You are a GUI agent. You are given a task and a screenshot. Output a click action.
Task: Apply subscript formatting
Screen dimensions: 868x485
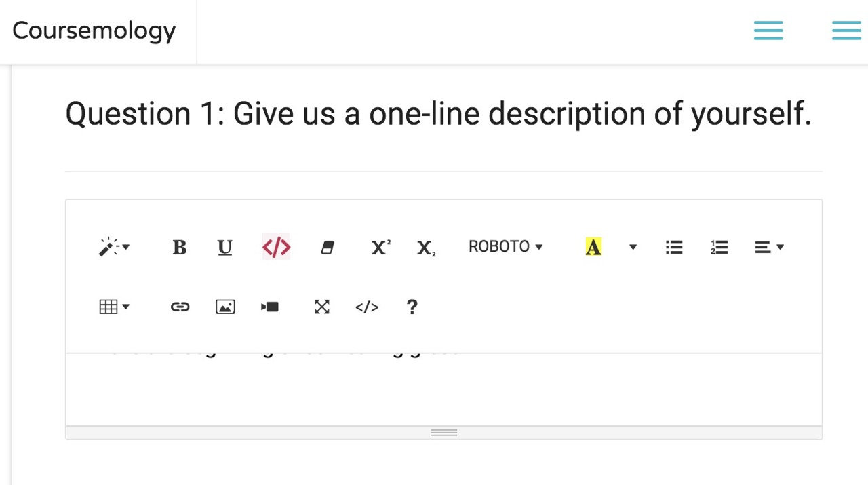425,247
